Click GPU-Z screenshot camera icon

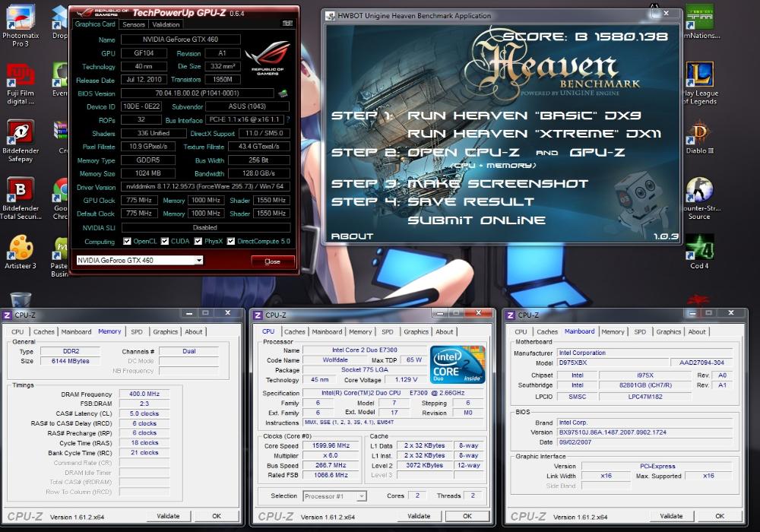click(287, 24)
